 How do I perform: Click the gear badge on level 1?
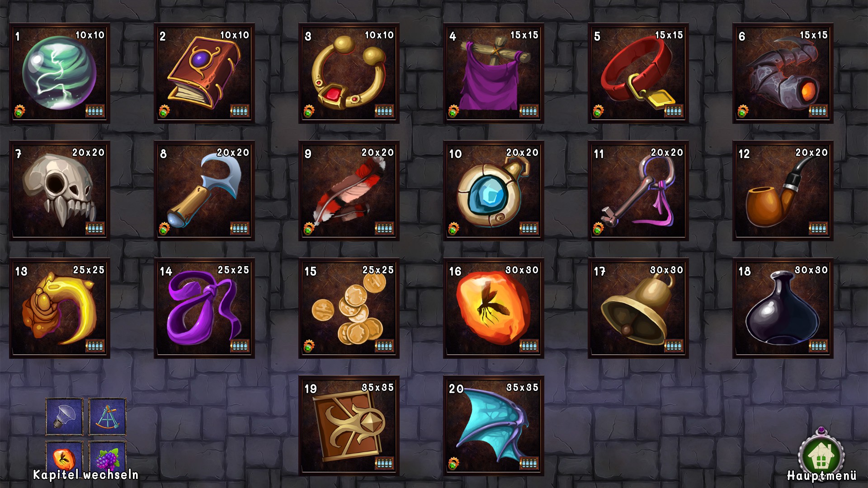coord(19,111)
